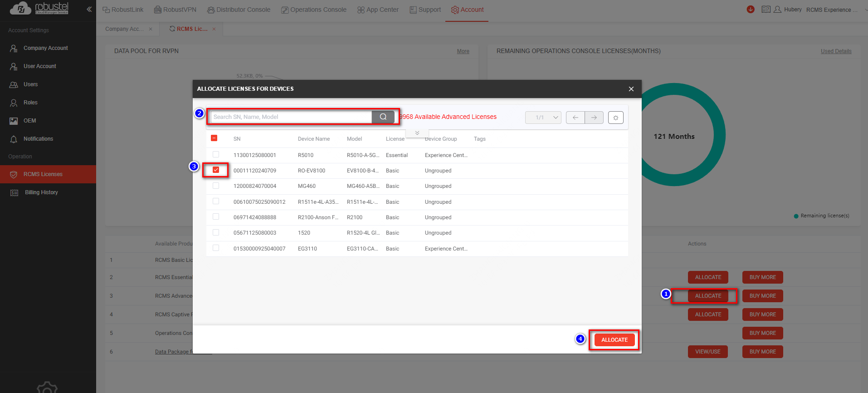This screenshot has height=393, width=868.
Task: Click the red download notification icon
Action: click(751, 10)
